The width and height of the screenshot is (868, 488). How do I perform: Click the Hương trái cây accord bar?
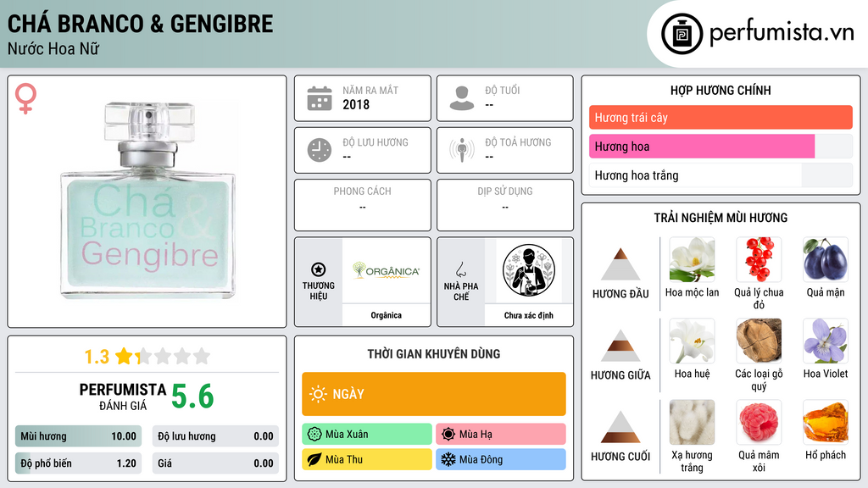coord(721,117)
